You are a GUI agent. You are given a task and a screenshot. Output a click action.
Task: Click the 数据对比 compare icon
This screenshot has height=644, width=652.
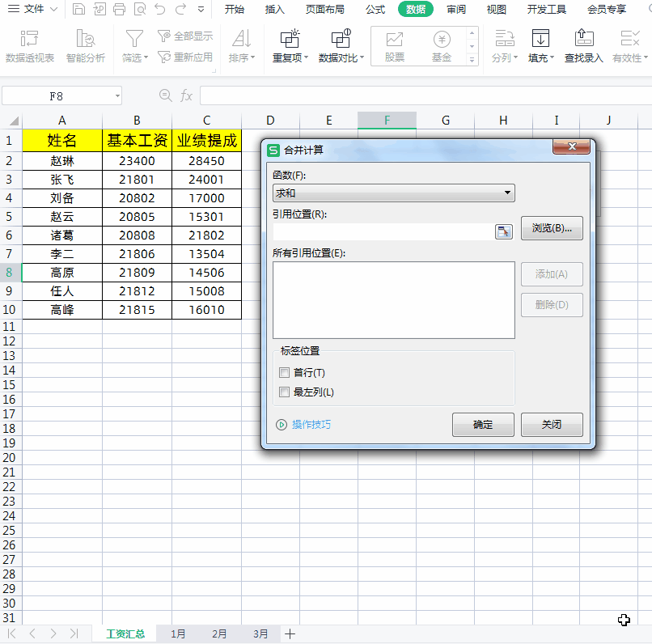click(341, 39)
